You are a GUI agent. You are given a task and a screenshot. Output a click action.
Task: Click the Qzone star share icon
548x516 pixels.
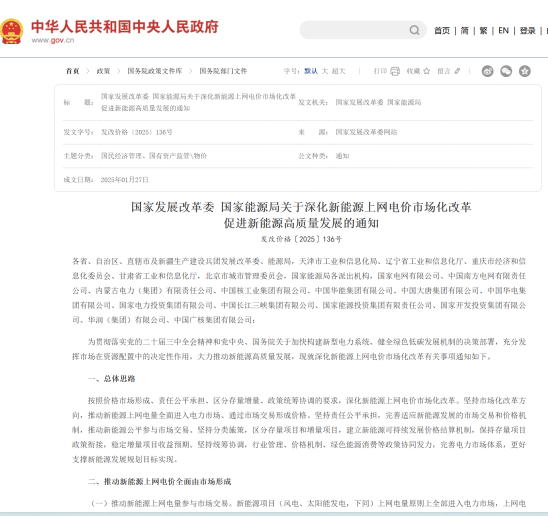click(x=525, y=71)
